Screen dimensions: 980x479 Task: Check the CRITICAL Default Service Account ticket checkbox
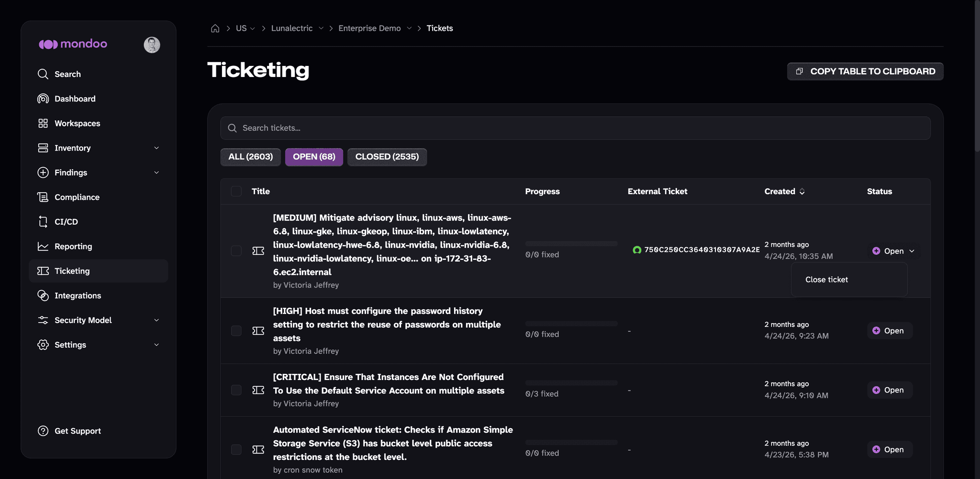(x=236, y=390)
